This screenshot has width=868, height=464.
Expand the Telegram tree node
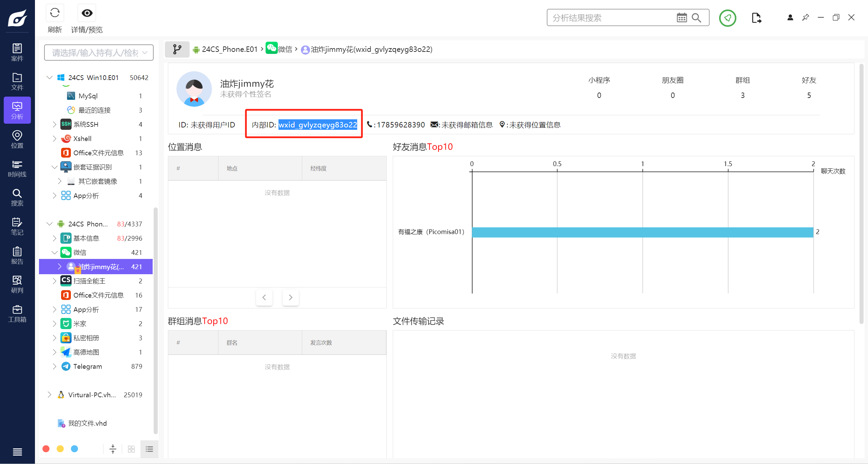[54, 366]
